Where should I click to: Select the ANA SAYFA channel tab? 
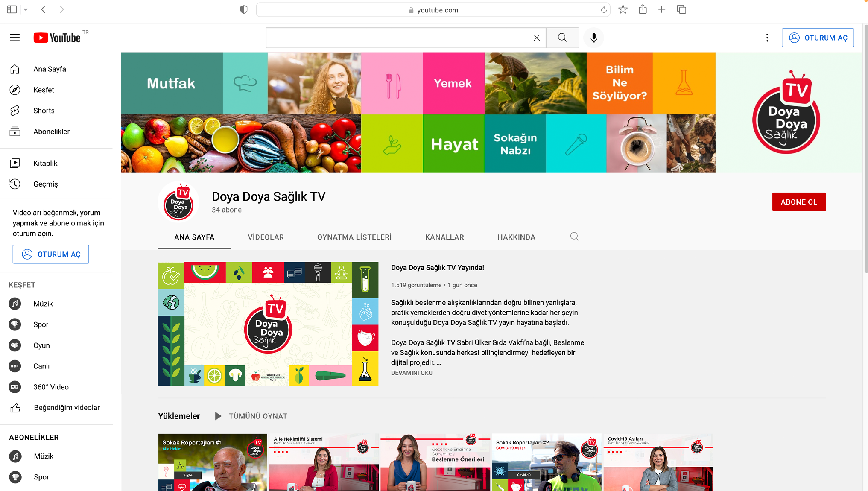click(194, 237)
